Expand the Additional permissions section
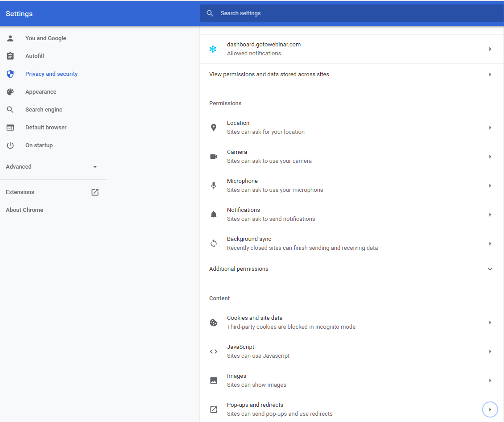Screen dimensions: 504x422 click(490, 269)
